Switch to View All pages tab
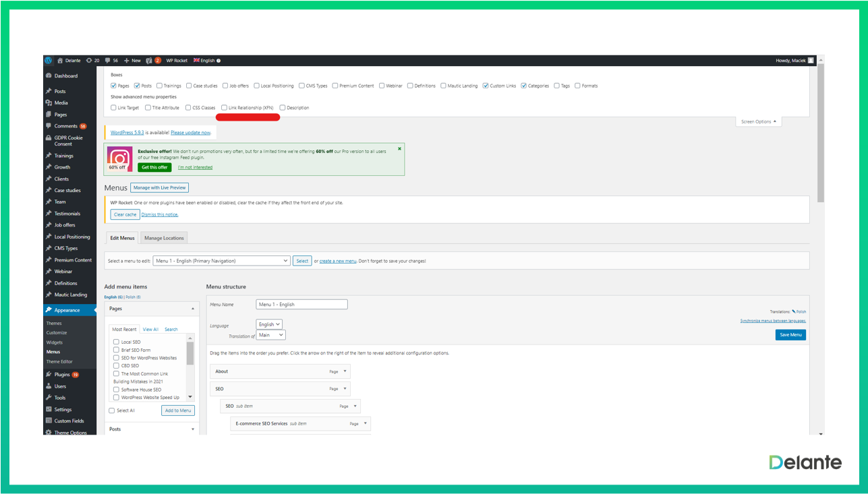 point(150,330)
